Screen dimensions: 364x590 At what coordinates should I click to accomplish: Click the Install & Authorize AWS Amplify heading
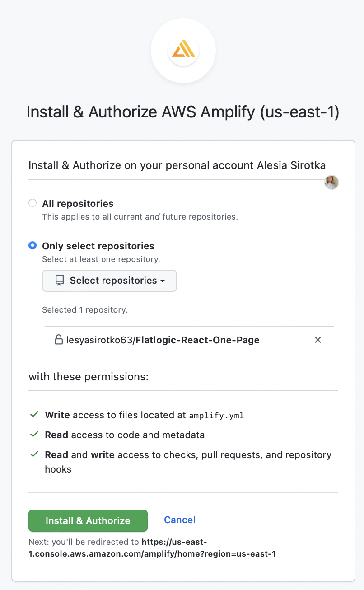coord(183,112)
